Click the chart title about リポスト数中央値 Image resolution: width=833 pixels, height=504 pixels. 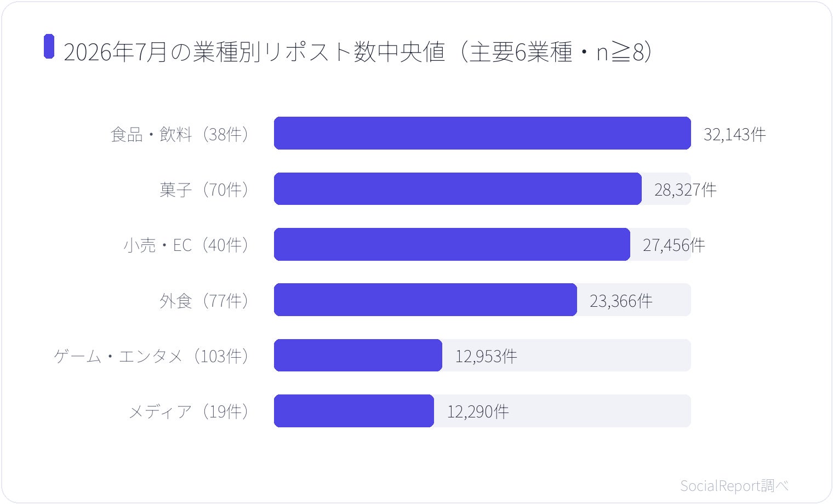pyautogui.click(x=358, y=52)
